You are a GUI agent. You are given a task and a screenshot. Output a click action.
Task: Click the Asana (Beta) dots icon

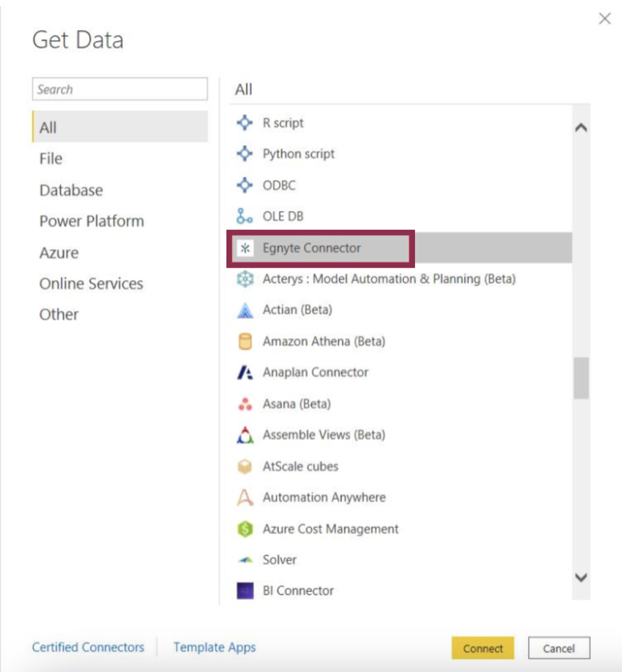[x=245, y=404]
